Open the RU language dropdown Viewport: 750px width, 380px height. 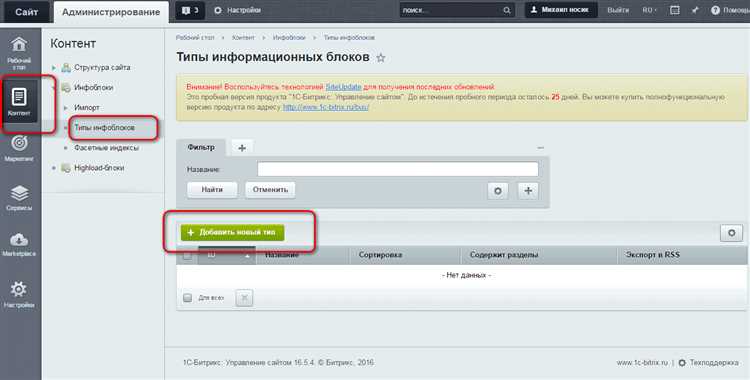point(650,10)
